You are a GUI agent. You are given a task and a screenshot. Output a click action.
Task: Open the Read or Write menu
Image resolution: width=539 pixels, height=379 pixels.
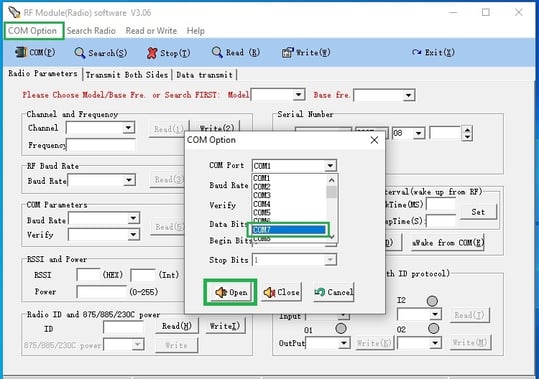[151, 31]
